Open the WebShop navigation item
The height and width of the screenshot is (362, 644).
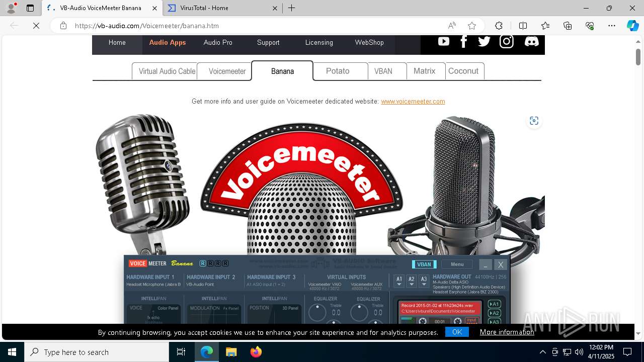(369, 42)
